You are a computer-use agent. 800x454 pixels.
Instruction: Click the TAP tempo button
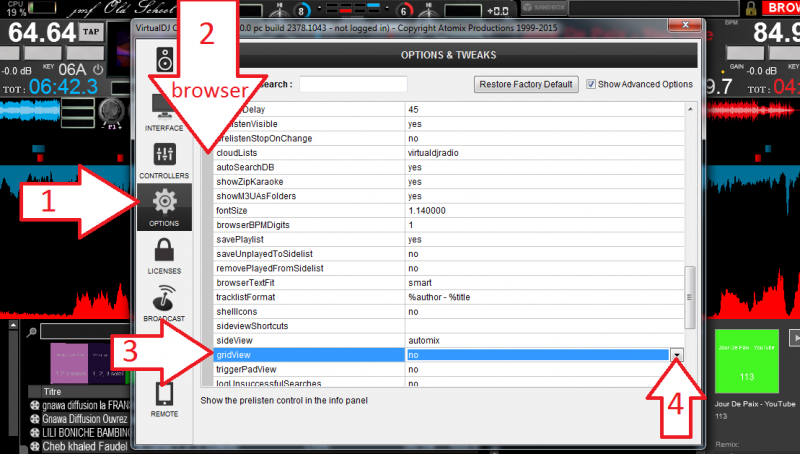(91, 32)
